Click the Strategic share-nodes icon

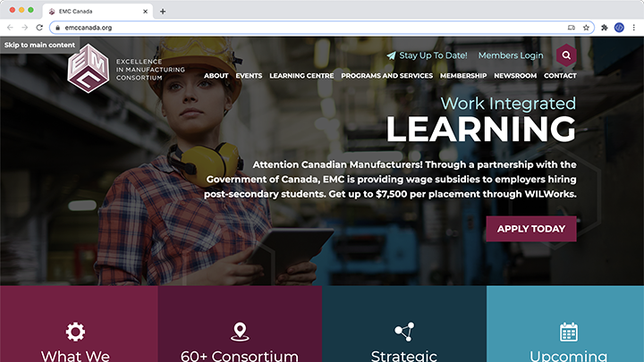404,332
